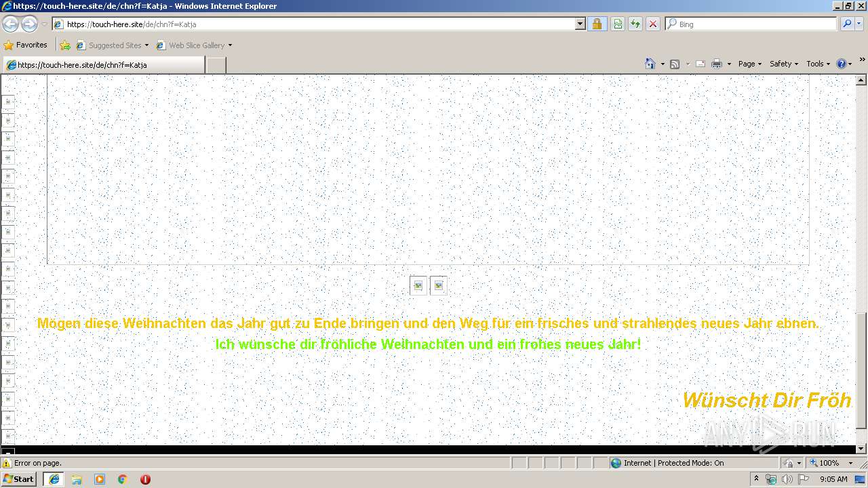The width and height of the screenshot is (868, 488).
Task: Add to Favorites bar star icon
Action: coord(64,45)
